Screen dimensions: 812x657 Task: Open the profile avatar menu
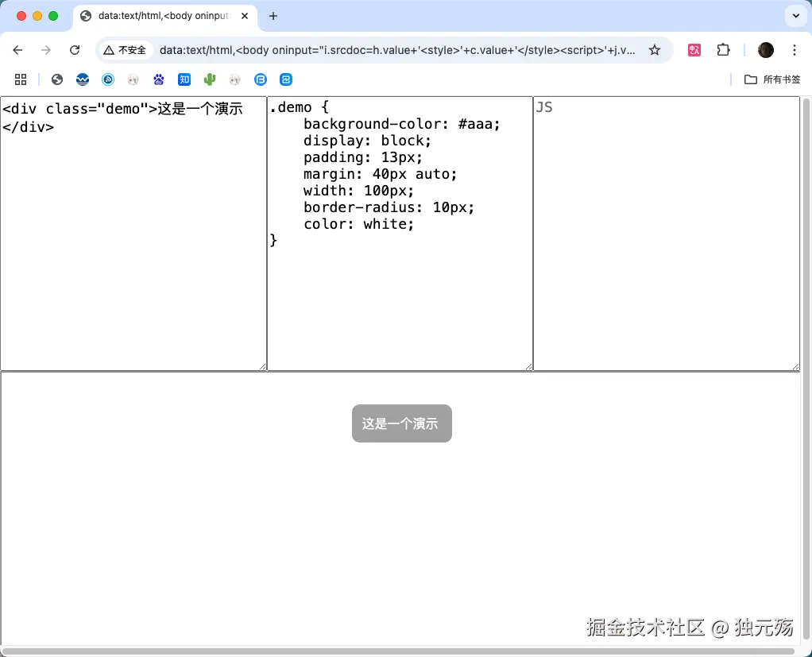(765, 50)
